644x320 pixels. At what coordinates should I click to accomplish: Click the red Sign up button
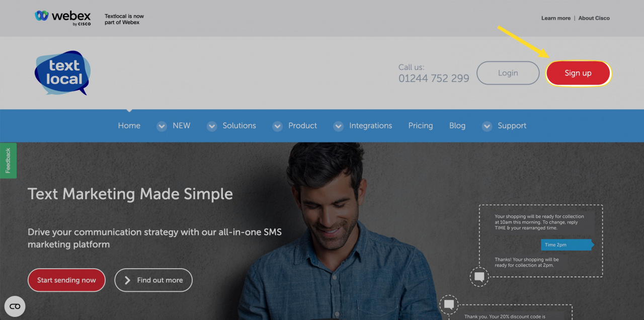578,73
